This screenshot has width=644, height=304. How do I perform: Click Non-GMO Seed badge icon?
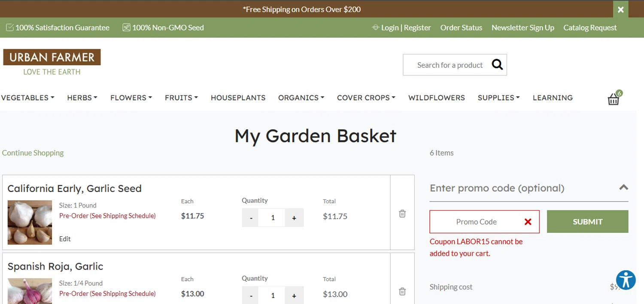(x=126, y=27)
